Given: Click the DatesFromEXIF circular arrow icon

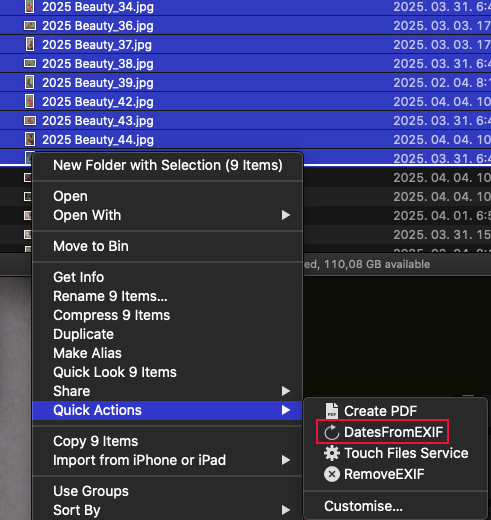Looking at the screenshot, I should pyautogui.click(x=332, y=432).
